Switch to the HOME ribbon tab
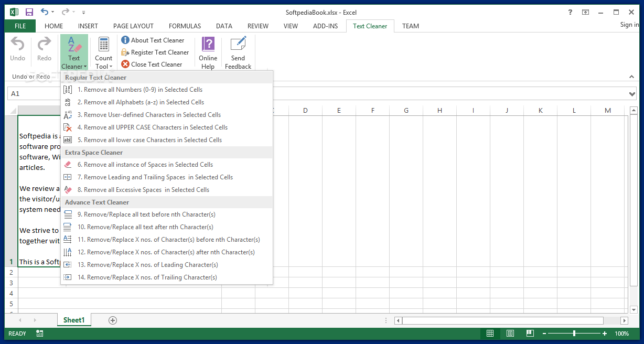The width and height of the screenshot is (644, 344). tap(54, 26)
